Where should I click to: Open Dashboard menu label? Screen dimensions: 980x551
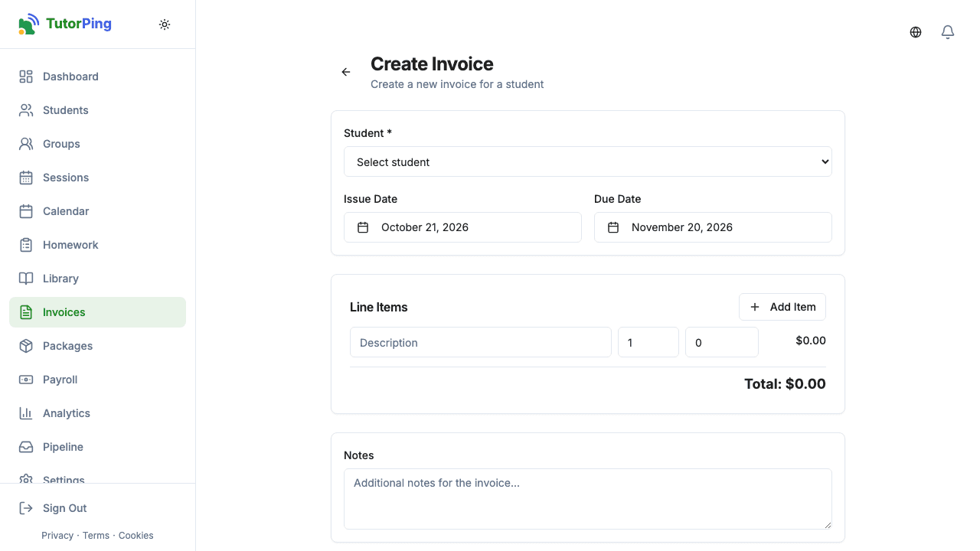point(70,77)
